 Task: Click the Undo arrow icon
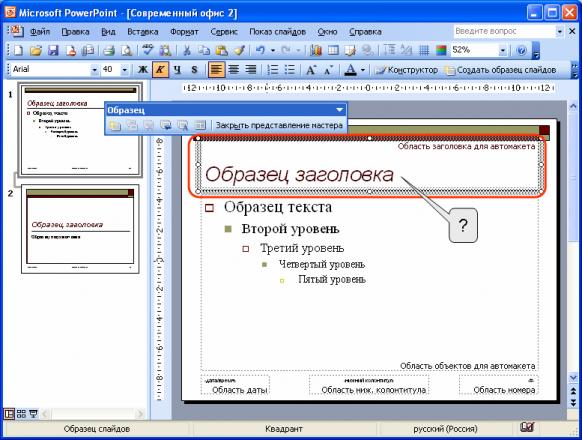pos(261,50)
